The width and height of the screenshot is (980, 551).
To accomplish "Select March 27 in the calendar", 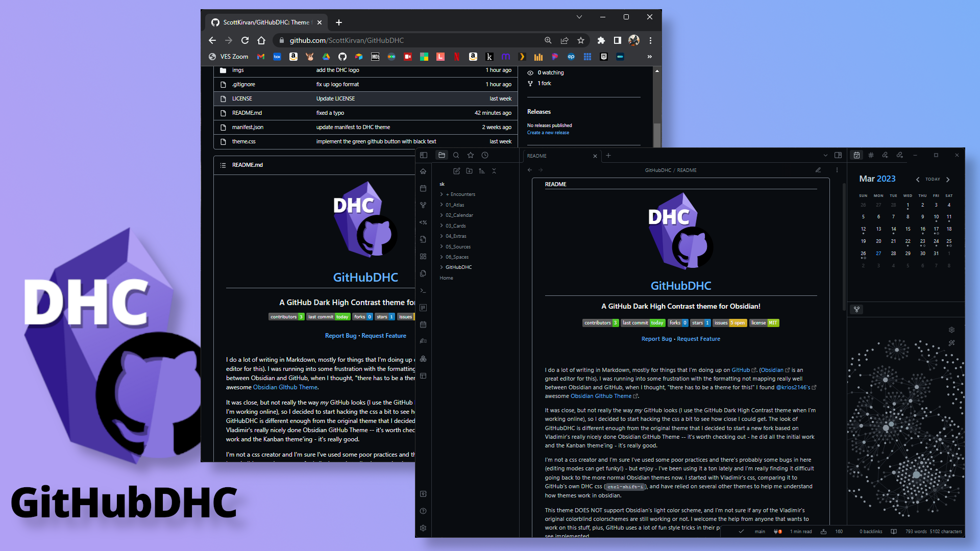I will click(878, 254).
